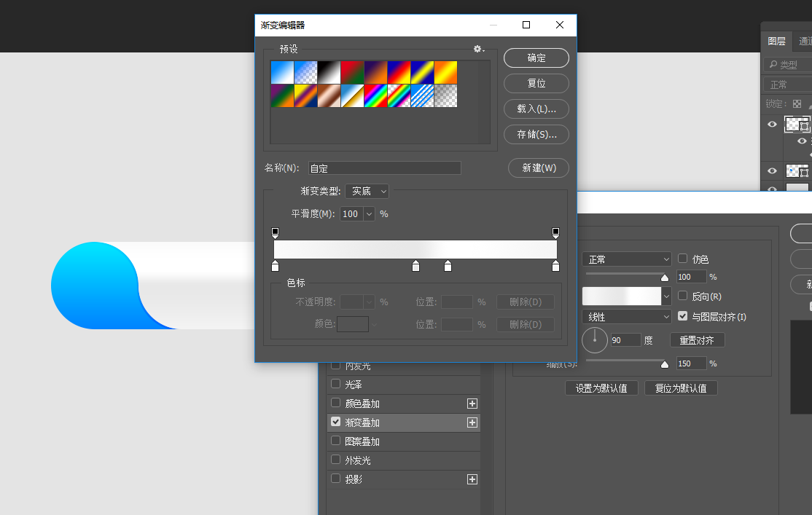
Task: Click the gradient preview swatch in layer style
Action: 622,296
